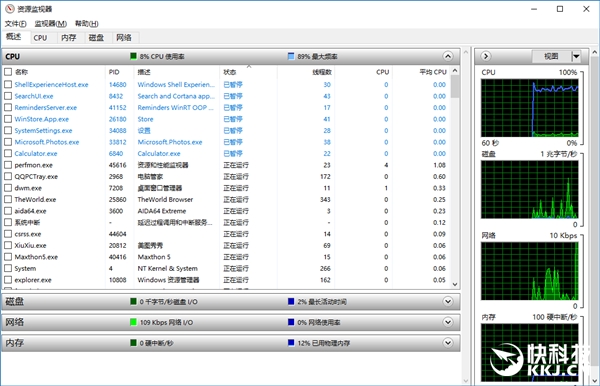Tick the select-all checkbox beside 名称 header
Viewport: 600px width, 386px height.
[x=8, y=72]
